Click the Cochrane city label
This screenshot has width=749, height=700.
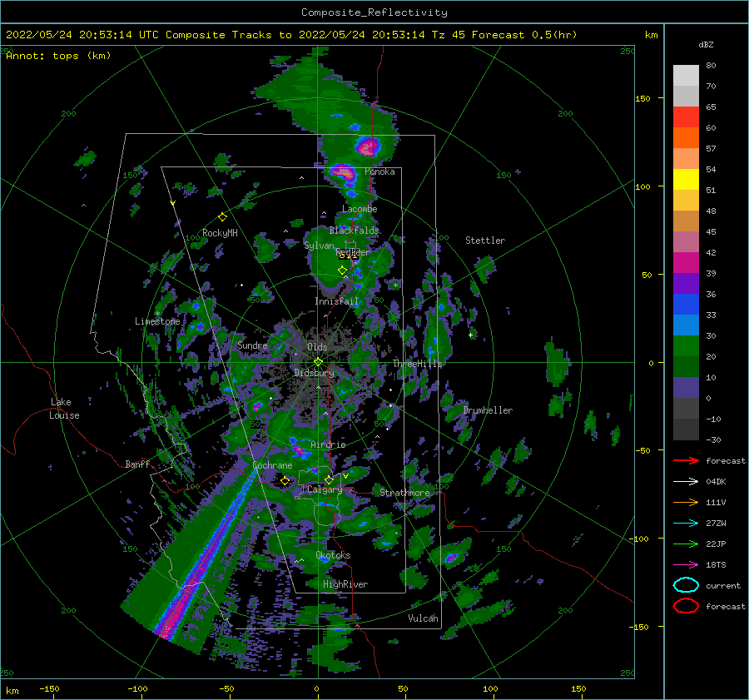pyautogui.click(x=272, y=465)
